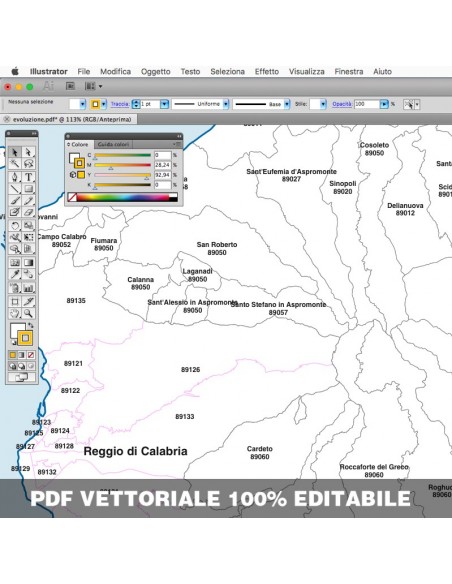Select the Gradient tool
This screenshot has height=584, width=452.
coord(28,263)
